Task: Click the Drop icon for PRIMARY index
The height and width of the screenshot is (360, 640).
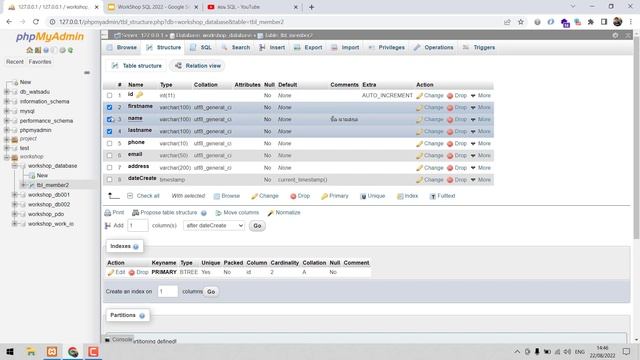Action: click(132, 272)
